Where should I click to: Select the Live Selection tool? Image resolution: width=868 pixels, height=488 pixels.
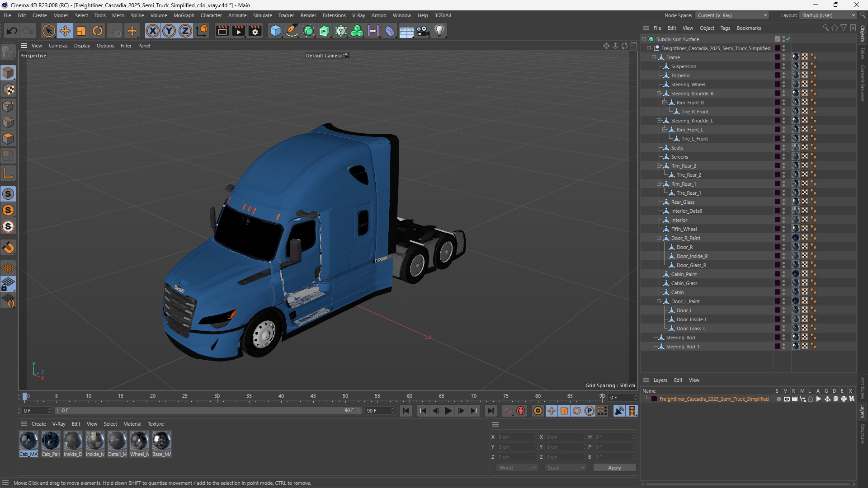[x=48, y=31]
